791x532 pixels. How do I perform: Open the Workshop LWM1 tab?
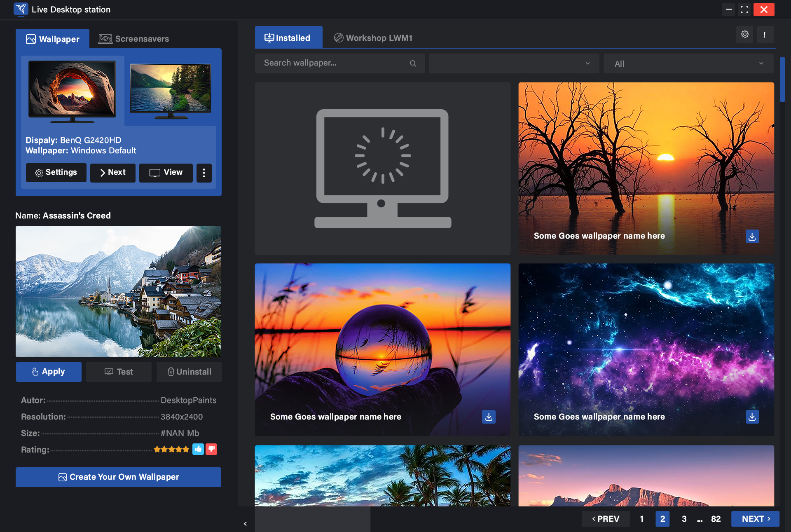[372, 37]
